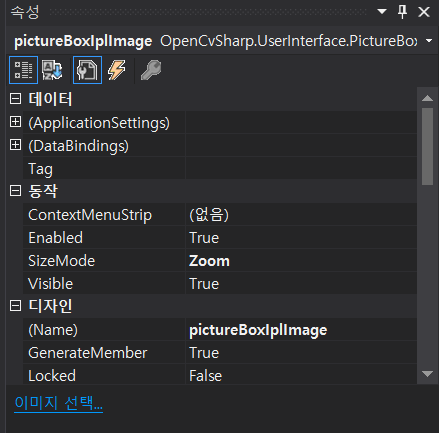Close the properties panel
The image size is (439, 433).
[424, 12]
